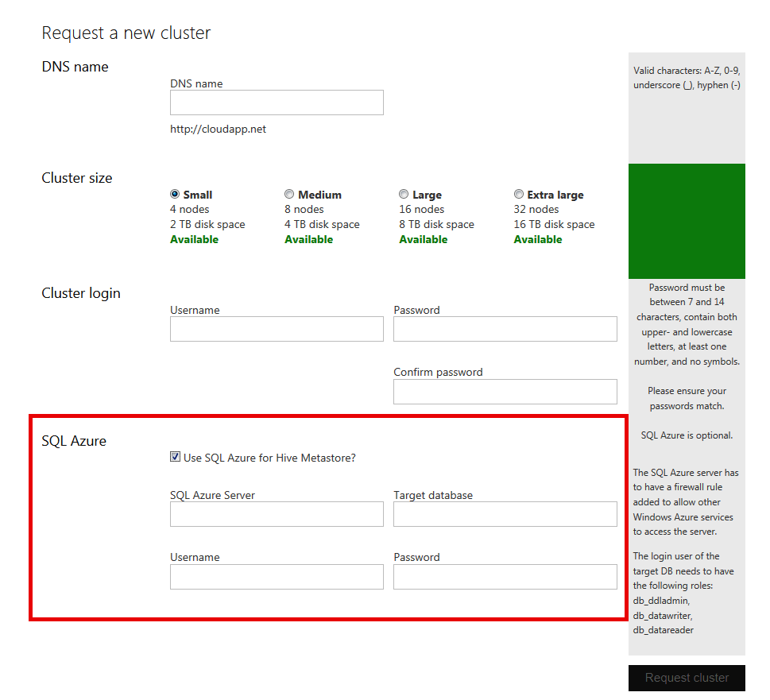The image size is (770, 700).
Task: Click the db_ddladmin role text
Action: coord(661,601)
